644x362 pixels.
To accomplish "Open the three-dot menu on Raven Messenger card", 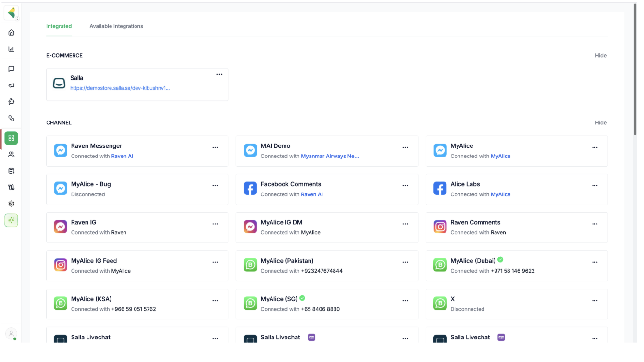I will tap(215, 147).
